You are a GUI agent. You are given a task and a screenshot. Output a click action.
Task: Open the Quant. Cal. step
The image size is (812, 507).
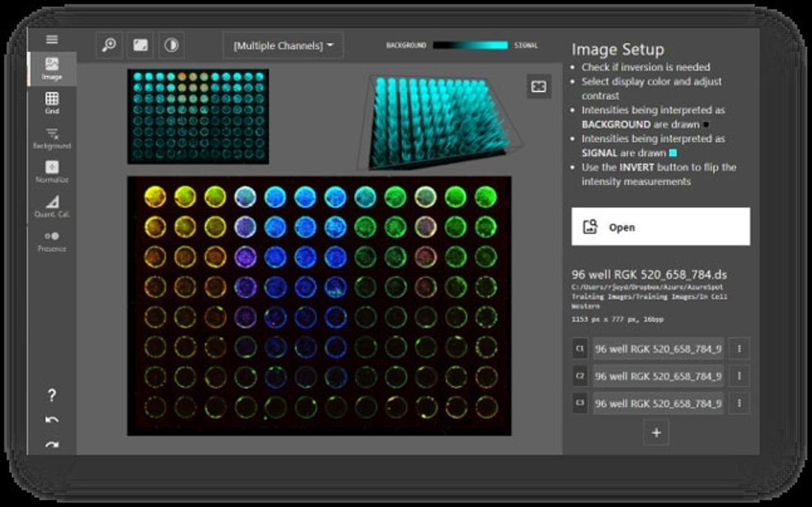[52, 207]
